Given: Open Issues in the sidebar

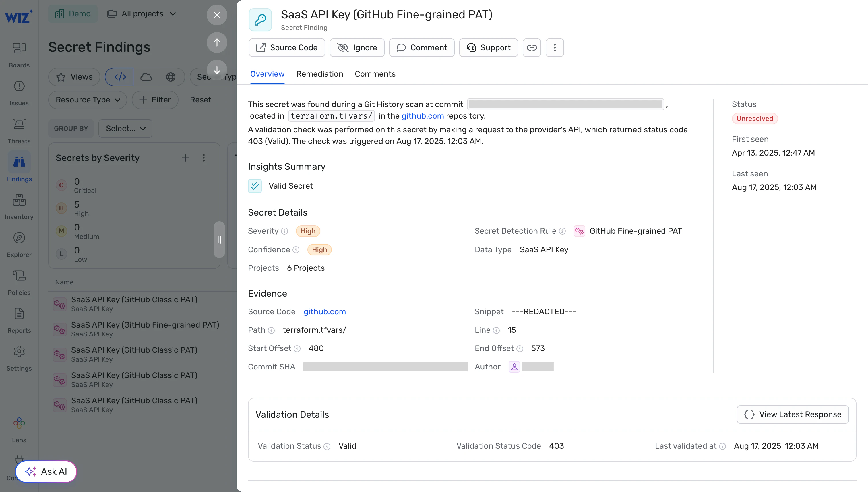Looking at the screenshot, I should [19, 93].
